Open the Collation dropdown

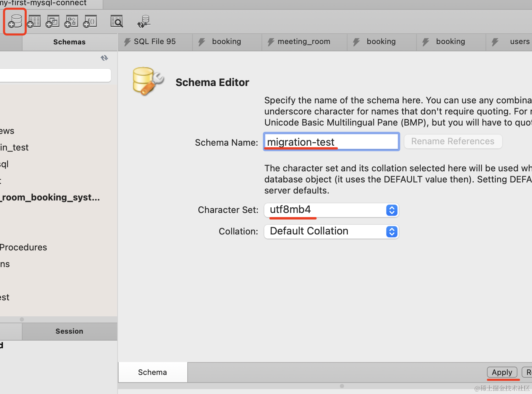pos(332,232)
